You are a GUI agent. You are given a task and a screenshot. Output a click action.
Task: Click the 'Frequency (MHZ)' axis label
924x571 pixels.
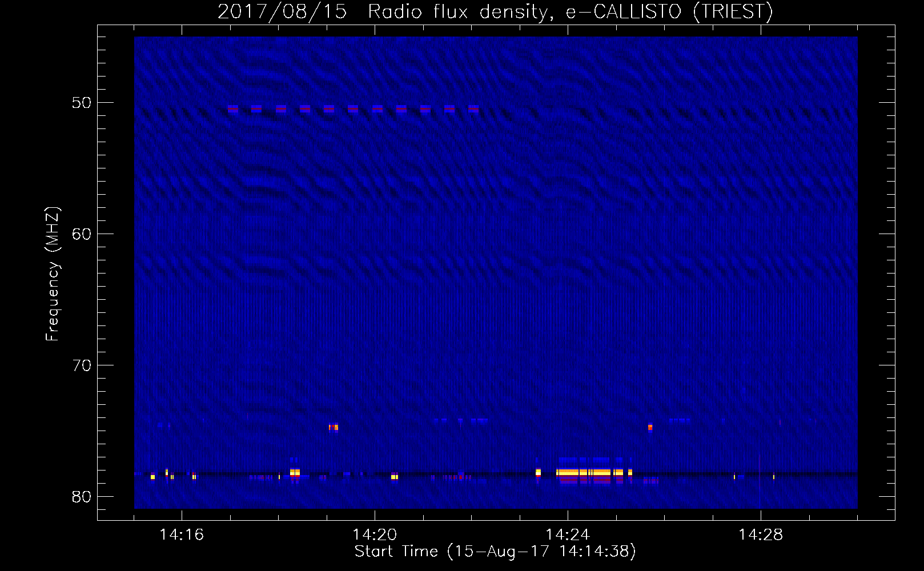pyautogui.click(x=53, y=274)
